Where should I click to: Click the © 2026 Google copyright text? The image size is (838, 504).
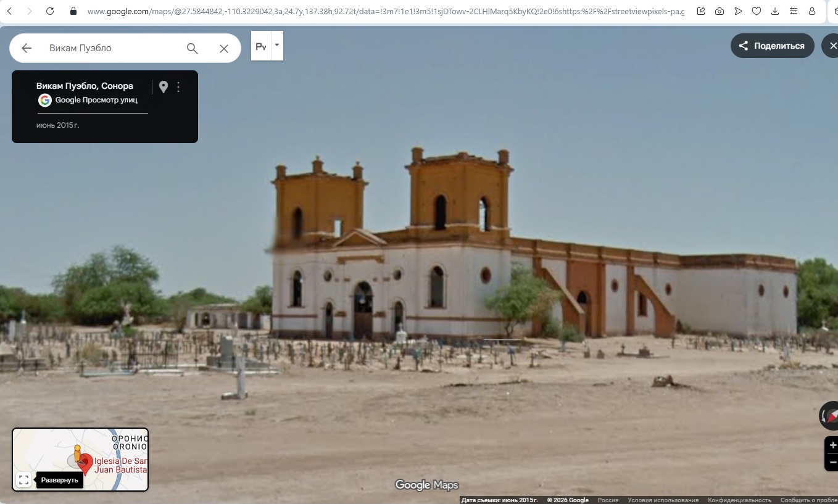[568, 500]
